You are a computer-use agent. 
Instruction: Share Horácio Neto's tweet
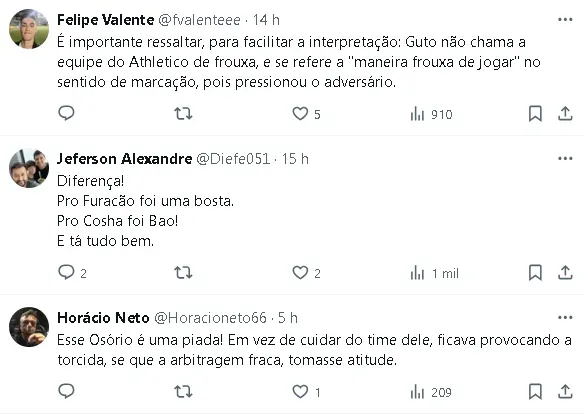565,391
